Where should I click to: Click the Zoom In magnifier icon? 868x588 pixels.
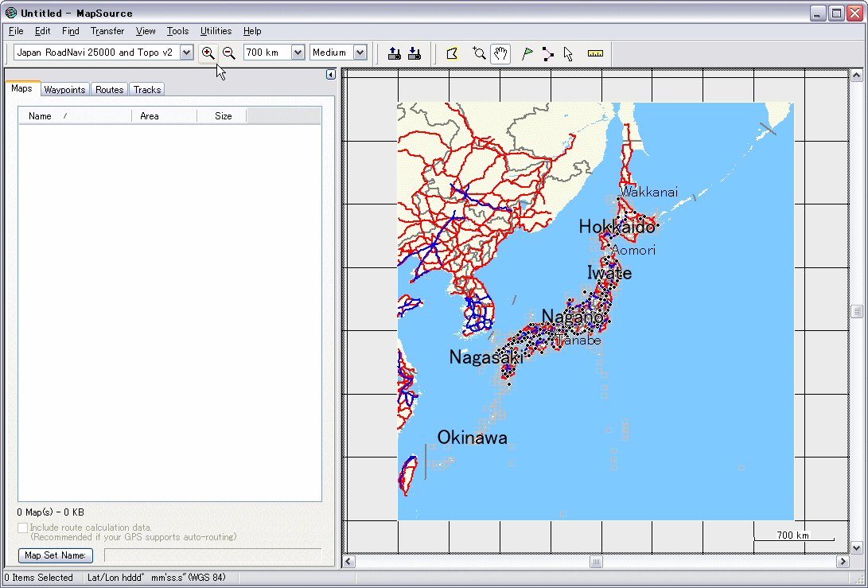coord(208,53)
